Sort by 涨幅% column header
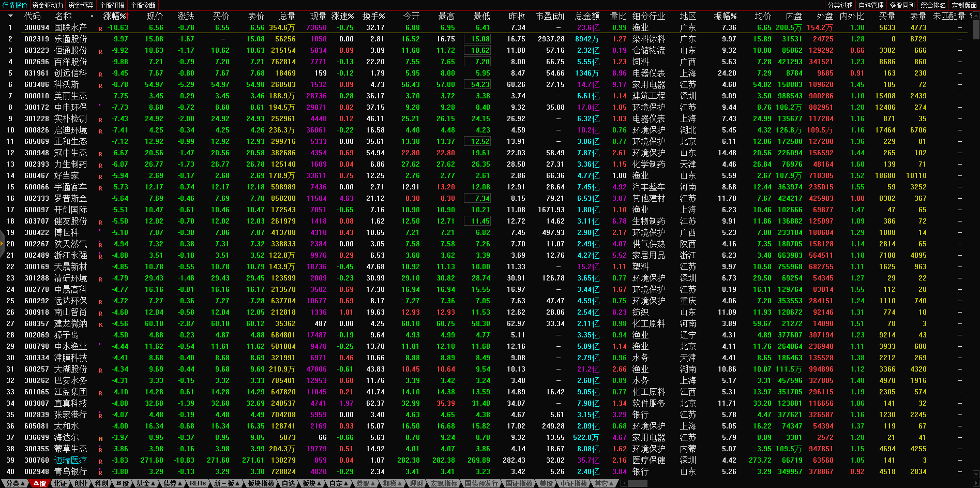Viewport: 980px width, 488px height. tap(115, 16)
